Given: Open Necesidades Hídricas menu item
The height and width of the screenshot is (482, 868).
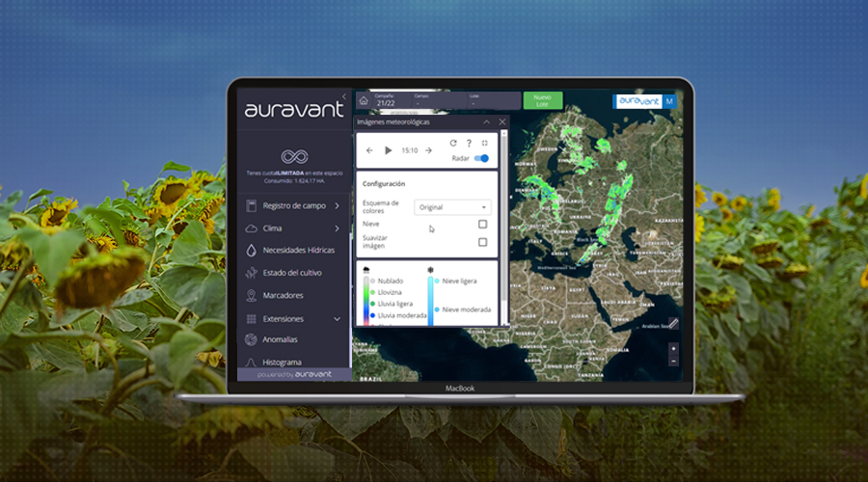Looking at the screenshot, I should [298, 250].
